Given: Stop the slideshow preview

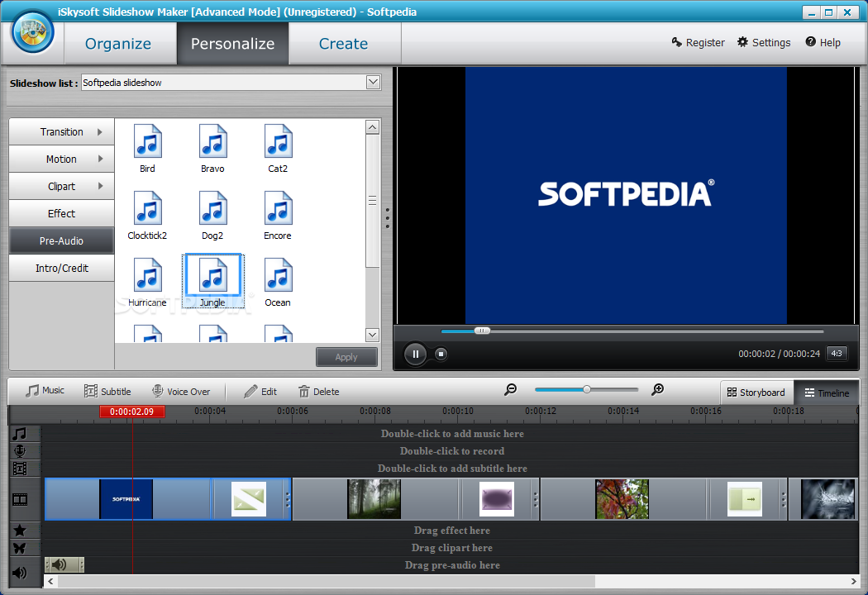Looking at the screenshot, I should click(x=441, y=354).
